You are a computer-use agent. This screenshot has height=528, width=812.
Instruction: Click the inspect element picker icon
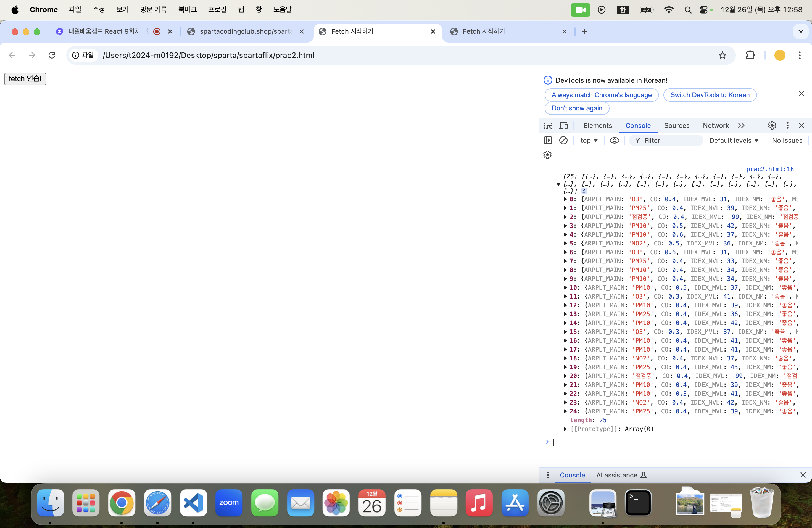[x=548, y=126]
